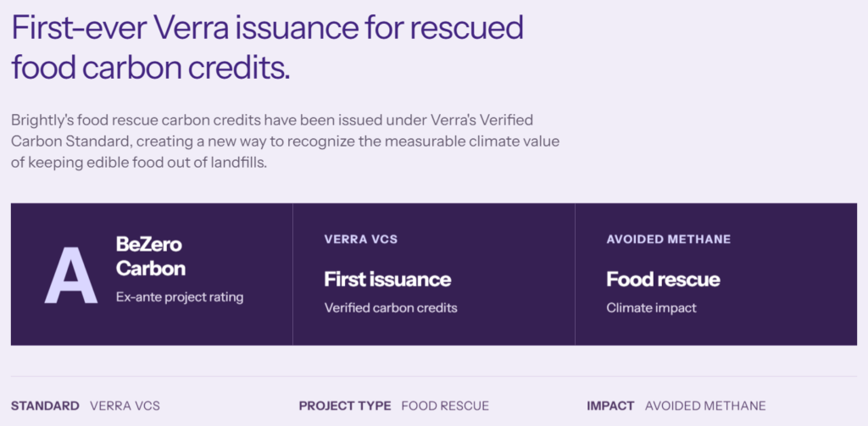Viewport: 868px width, 426px height.
Task: Click the VERRA VCS card label
Action: click(x=361, y=240)
